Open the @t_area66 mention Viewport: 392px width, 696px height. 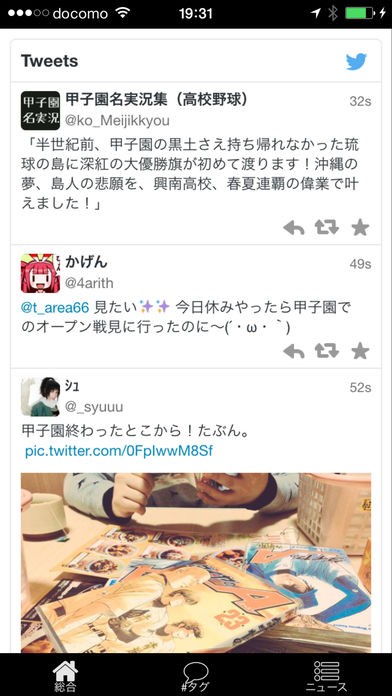click(x=55, y=306)
